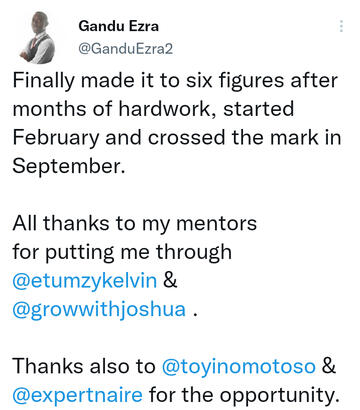This screenshot has width=360, height=410.
Task: Click Gandu Ezra's profile picture
Action: (x=37, y=38)
